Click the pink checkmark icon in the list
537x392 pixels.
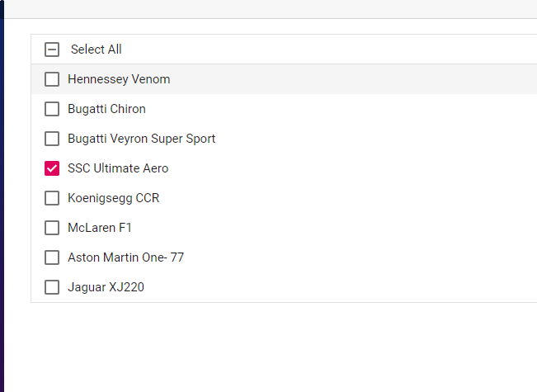(52, 168)
